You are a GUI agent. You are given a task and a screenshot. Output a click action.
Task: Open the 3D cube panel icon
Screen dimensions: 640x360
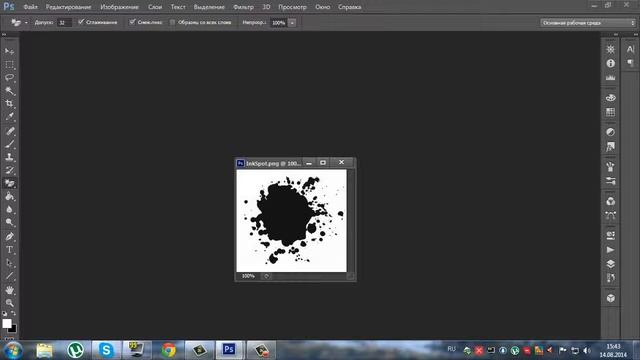tap(611, 298)
